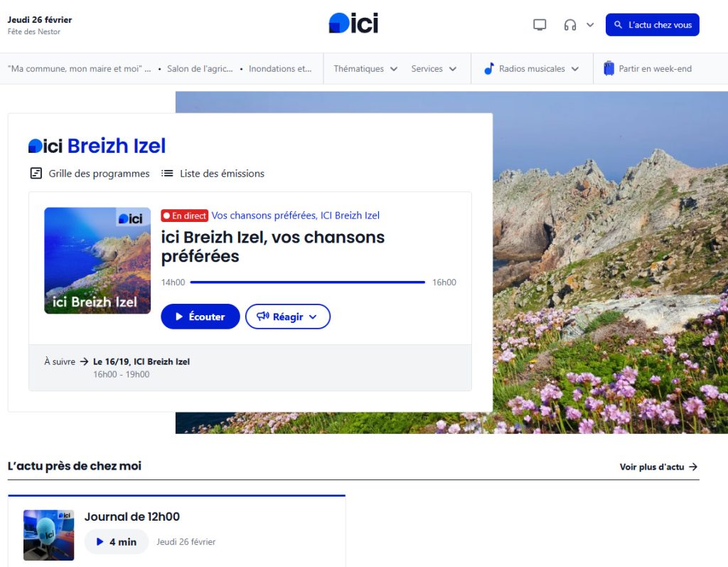The image size is (728, 567).
Task: Expand the Services menu
Action: pos(434,69)
